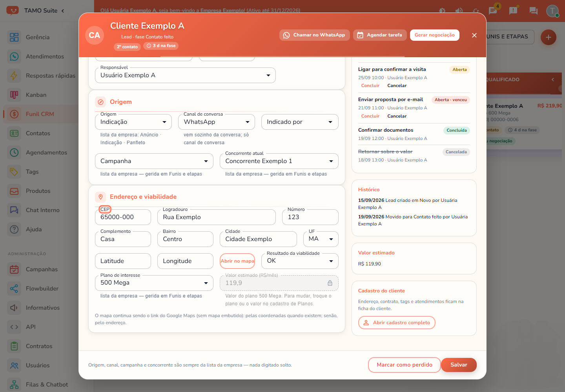Open the Campanha dropdown
This screenshot has width=565, height=392.
(x=154, y=161)
